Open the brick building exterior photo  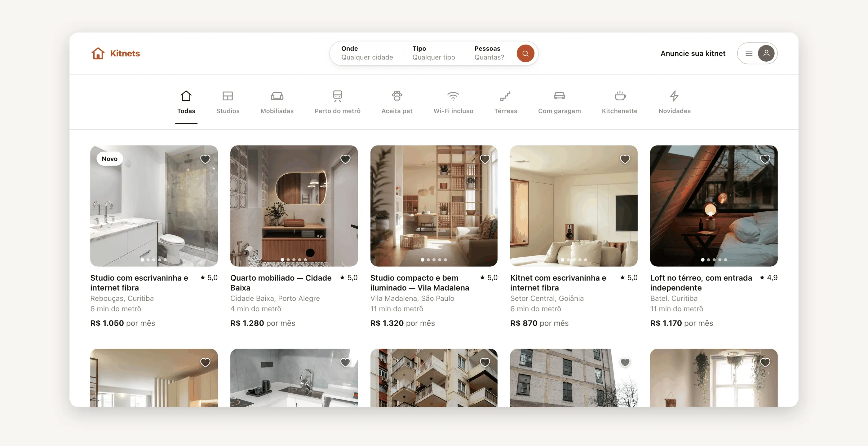click(573, 378)
